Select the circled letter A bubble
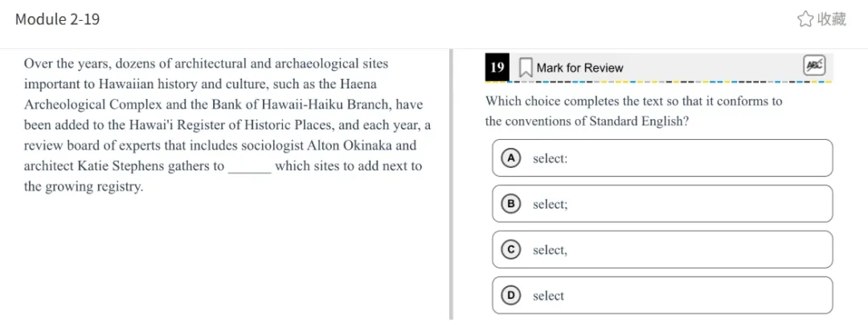Image resolution: width=868 pixels, height=336 pixels. pyautogui.click(x=510, y=158)
